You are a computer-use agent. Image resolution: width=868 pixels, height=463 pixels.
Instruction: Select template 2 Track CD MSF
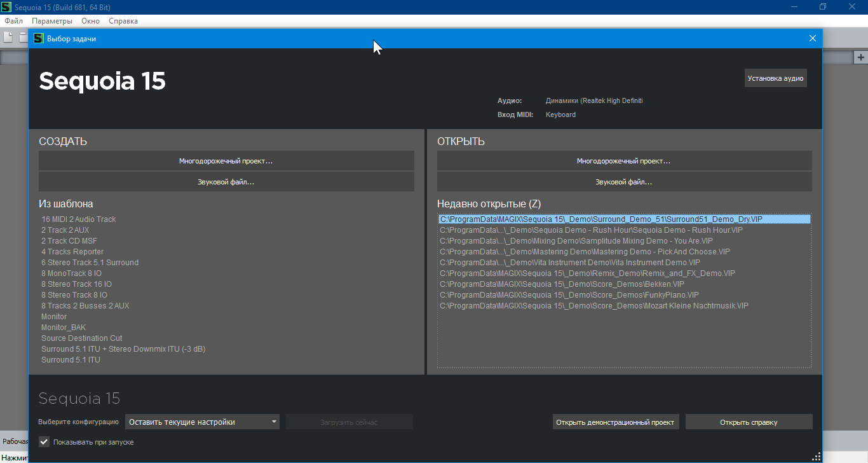click(x=69, y=241)
